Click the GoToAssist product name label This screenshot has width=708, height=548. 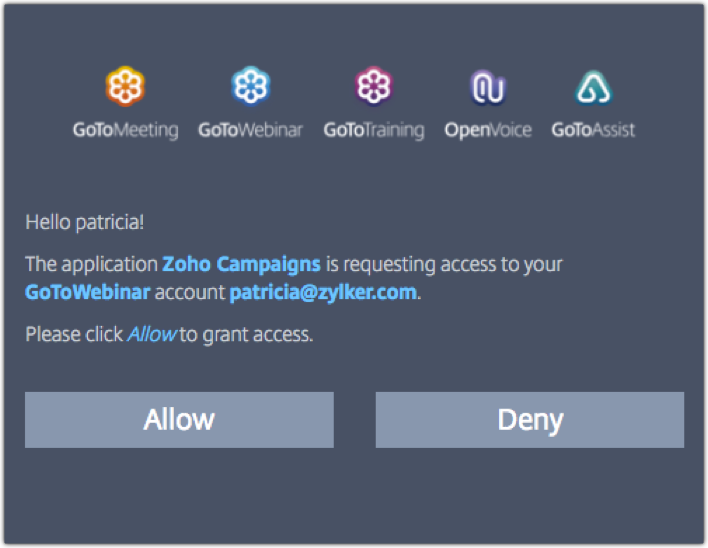593,130
